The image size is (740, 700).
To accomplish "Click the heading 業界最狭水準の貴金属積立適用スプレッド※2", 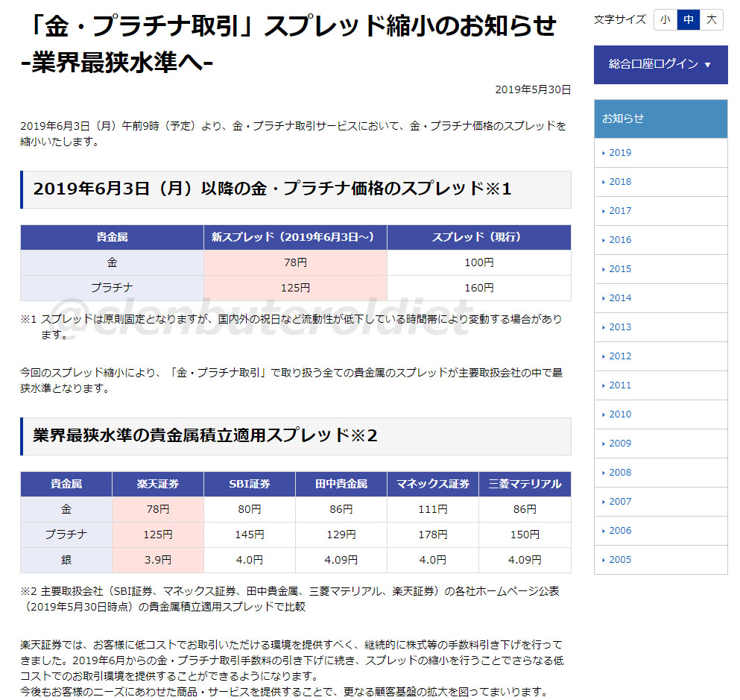I will point(205,435).
